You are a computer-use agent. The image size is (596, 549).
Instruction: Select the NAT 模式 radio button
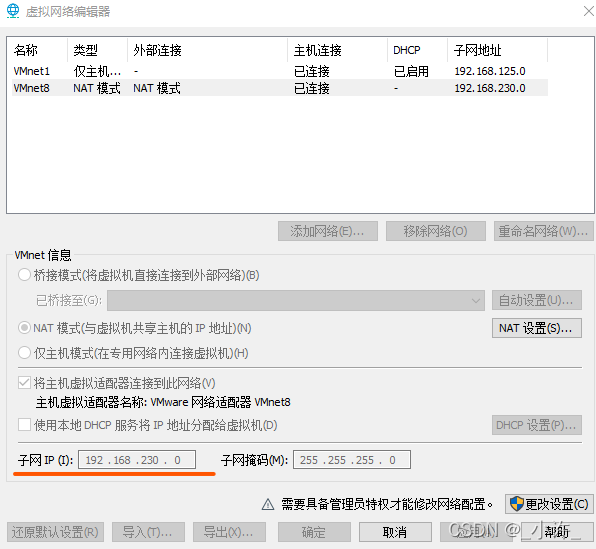(24, 328)
